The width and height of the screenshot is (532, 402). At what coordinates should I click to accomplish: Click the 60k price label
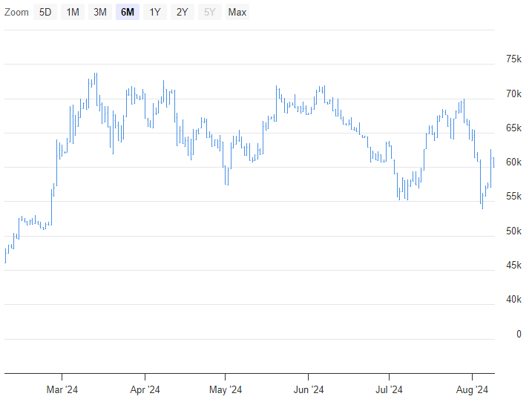coord(513,162)
